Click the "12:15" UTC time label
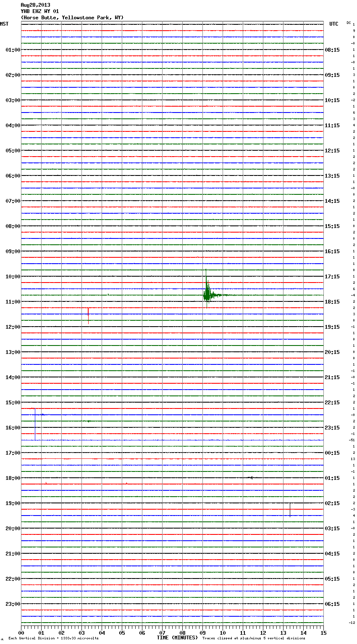 tap(332, 151)
